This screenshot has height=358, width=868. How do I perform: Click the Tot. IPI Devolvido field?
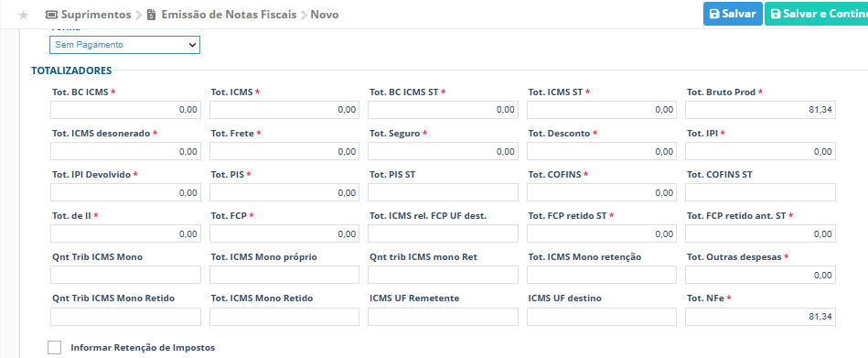[125, 192]
